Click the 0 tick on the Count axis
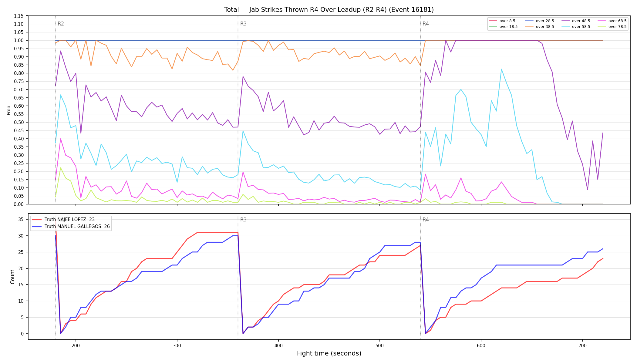Image resolution: width=637 pixels, height=364 pixels. (22, 334)
